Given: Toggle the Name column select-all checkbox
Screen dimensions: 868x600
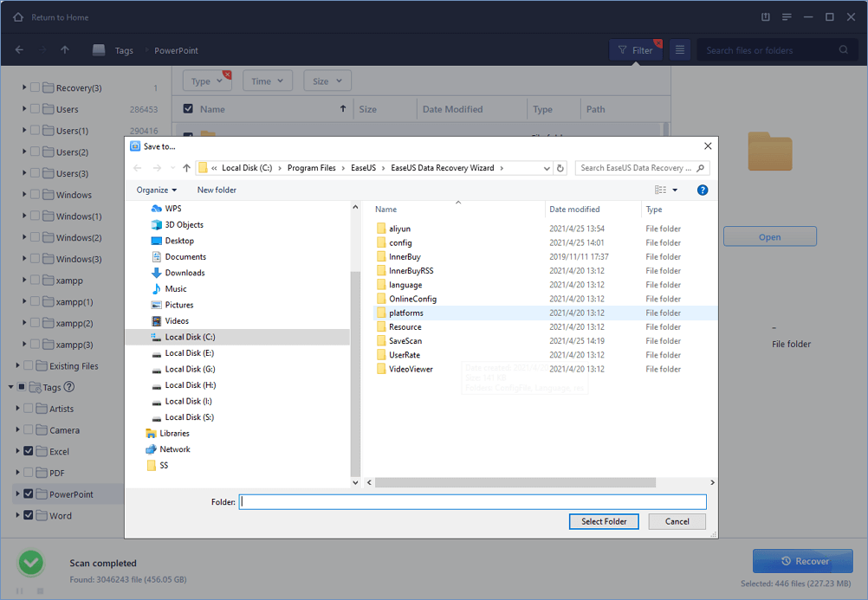Looking at the screenshot, I should pyautogui.click(x=188, y=109).
